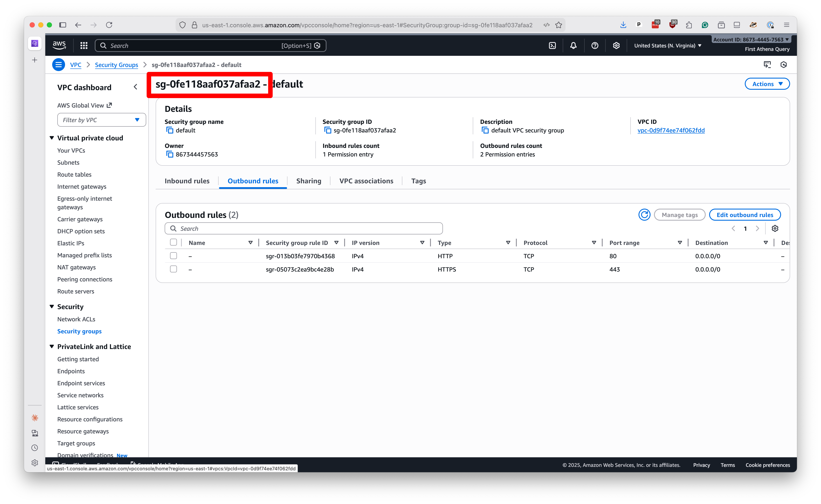The height and width of the screenshot is (504, 821).
Task: Open the Amazon Q hexagon icon near the breadcrumb
Action: [784, 64]
